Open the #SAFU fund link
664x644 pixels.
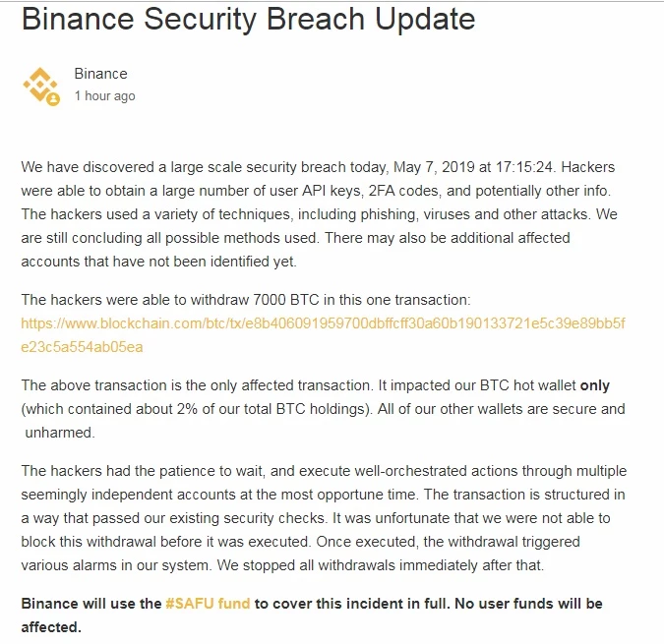click(208, 604)
